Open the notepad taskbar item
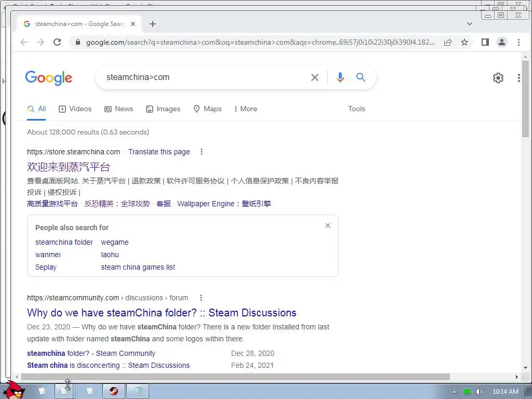Viewport: 532px width, 399px height. pyautogui.click(x=138, y=391)
